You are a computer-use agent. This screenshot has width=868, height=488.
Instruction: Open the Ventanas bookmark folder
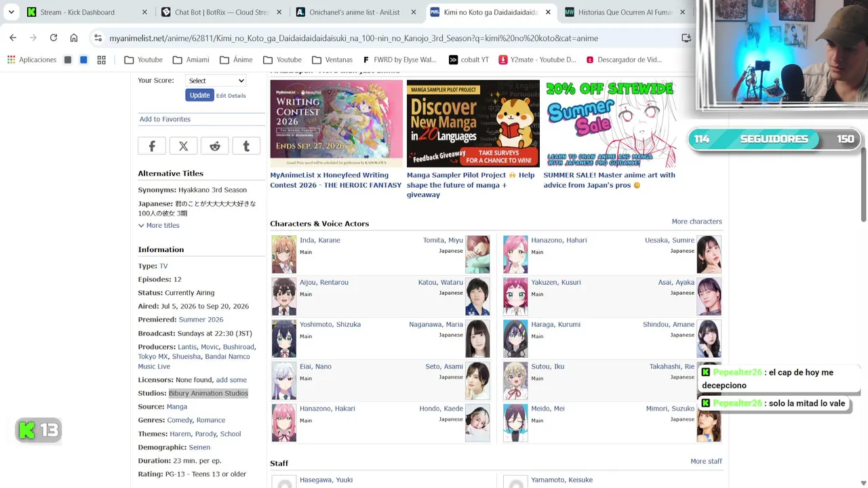[x=332, y=60]
